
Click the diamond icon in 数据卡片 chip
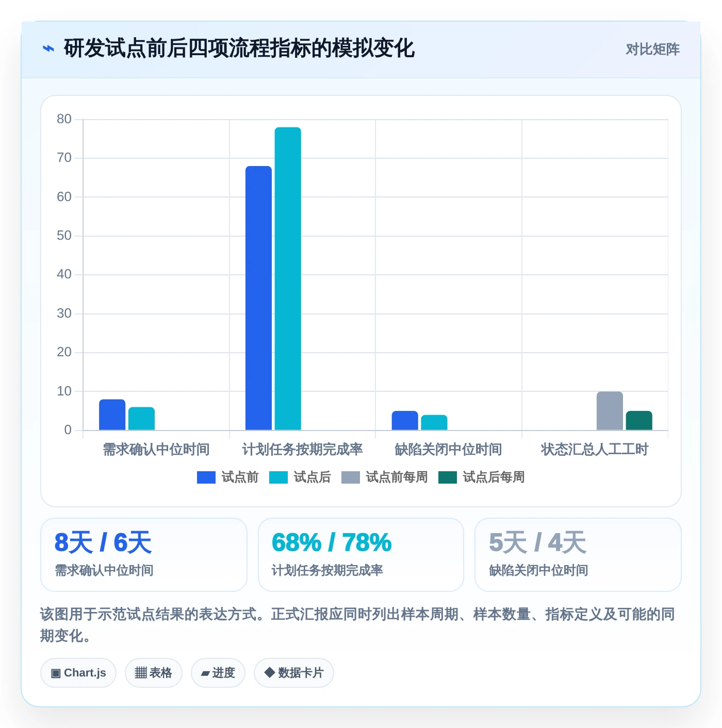(269, 672)
